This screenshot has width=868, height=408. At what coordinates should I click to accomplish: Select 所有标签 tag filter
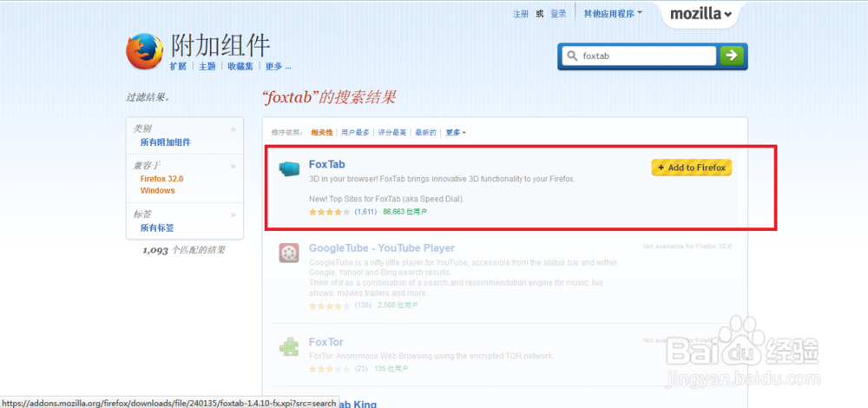(157, 227)
